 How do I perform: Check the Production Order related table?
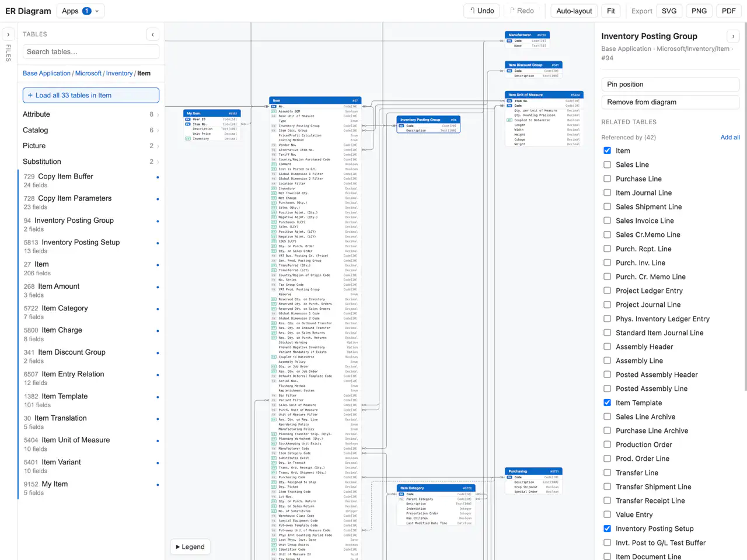(607, 444)
